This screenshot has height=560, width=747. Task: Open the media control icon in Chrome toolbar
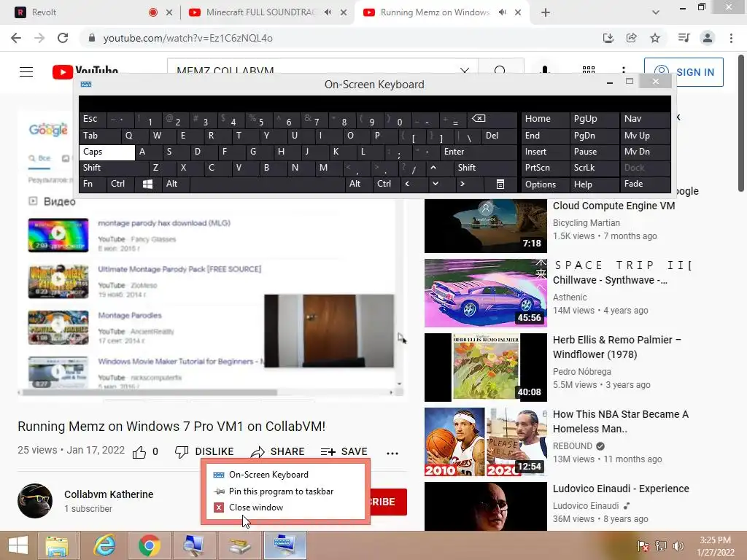(x=684, y=38)
